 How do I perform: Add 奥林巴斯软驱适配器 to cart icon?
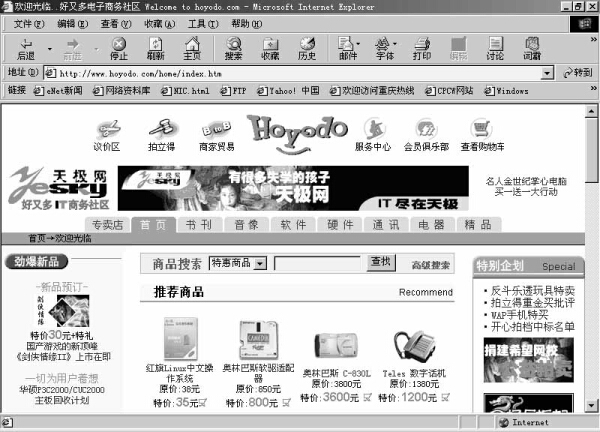click(287, 402)
